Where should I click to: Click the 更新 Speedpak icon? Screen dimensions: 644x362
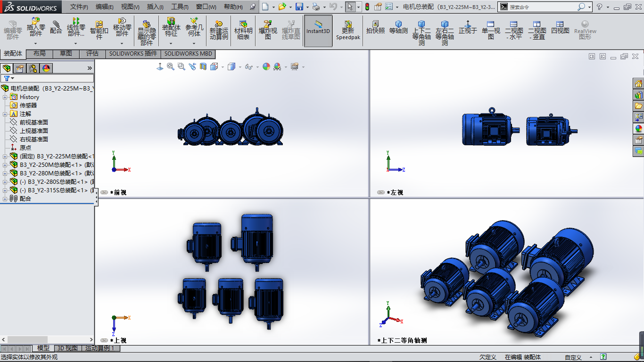pos(348,24)
